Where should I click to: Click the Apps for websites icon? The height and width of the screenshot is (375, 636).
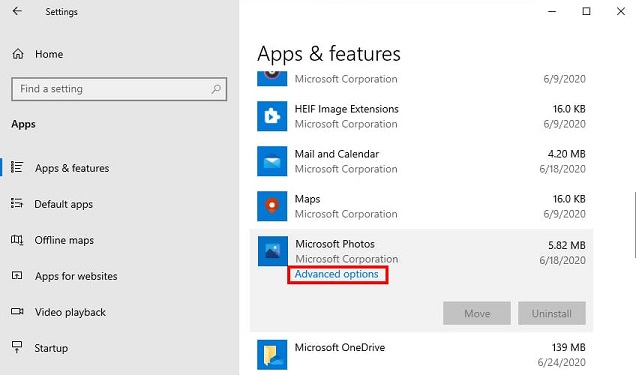[17, 276]
